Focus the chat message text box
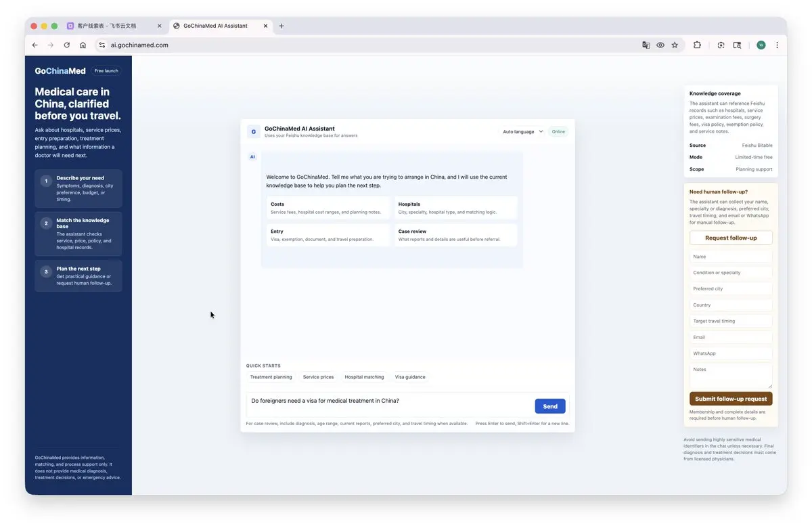The width and height of the screenshot is (812, 528). tap(389, 405)
